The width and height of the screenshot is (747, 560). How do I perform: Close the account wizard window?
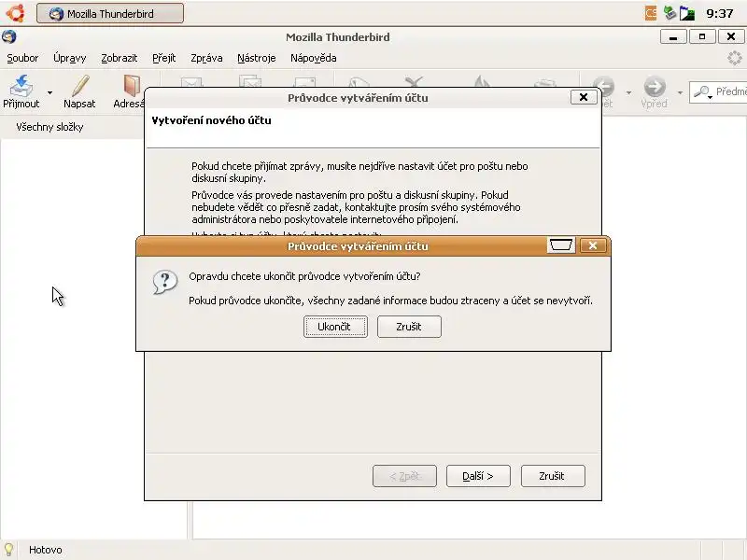pos(584,97)
